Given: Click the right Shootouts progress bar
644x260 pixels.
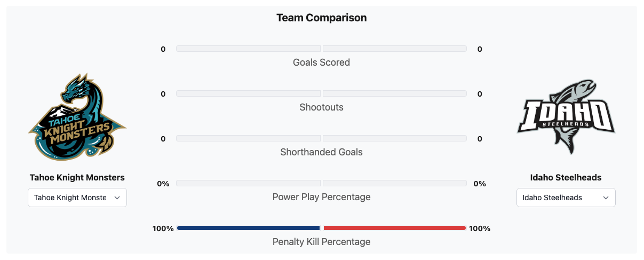Looking at the screenshot, I should [395, 93].
